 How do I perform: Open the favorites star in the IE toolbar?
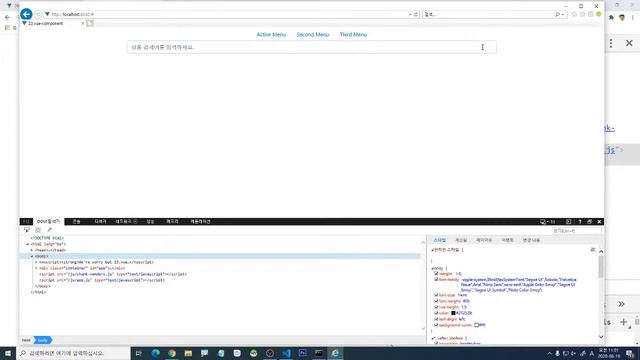click(582, 14)
